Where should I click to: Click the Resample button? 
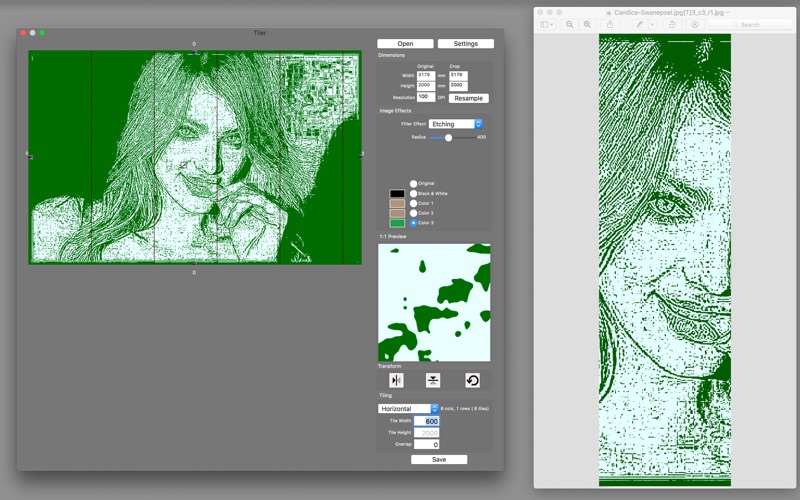468,98
